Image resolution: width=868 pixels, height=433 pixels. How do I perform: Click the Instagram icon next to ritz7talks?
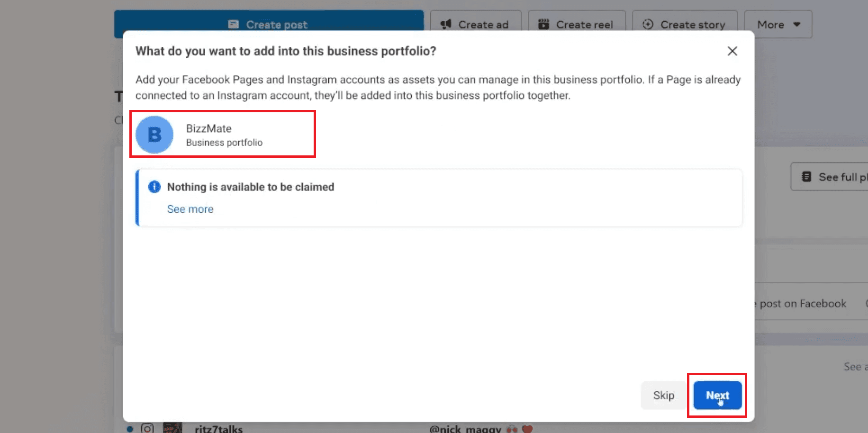147,429
